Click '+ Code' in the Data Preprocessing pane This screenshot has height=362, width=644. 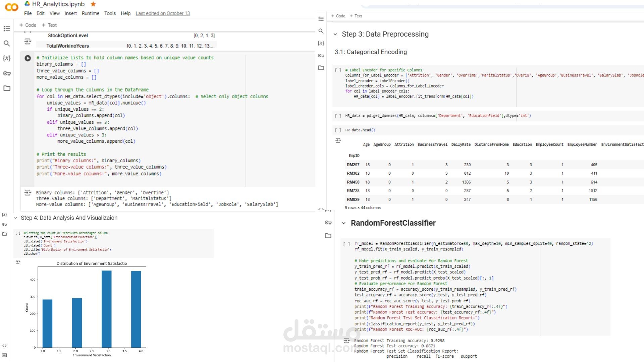point(338,16)
